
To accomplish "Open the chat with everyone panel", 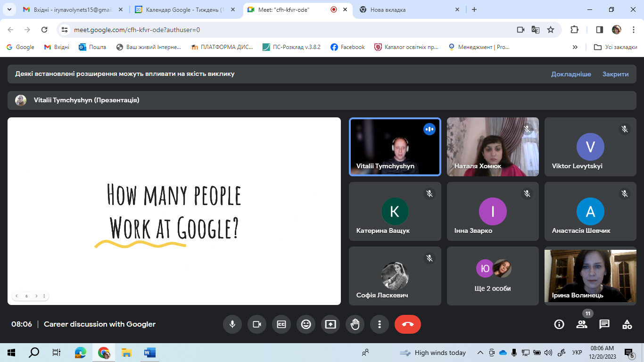I will pos(604,324).
